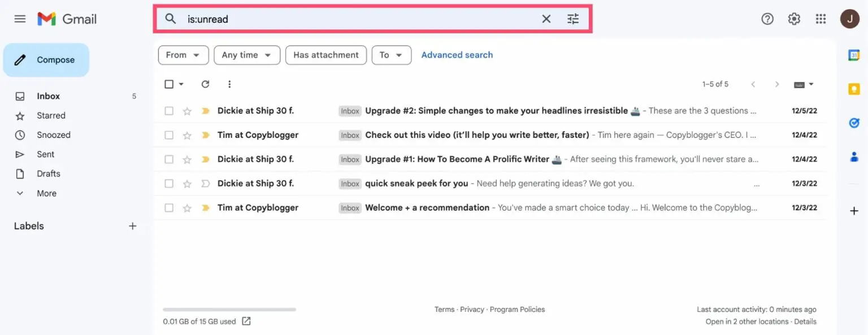Collapse the sidebar with the hamburger menu
The height and width of the screenshot is (335, 868).
[20, 19]
